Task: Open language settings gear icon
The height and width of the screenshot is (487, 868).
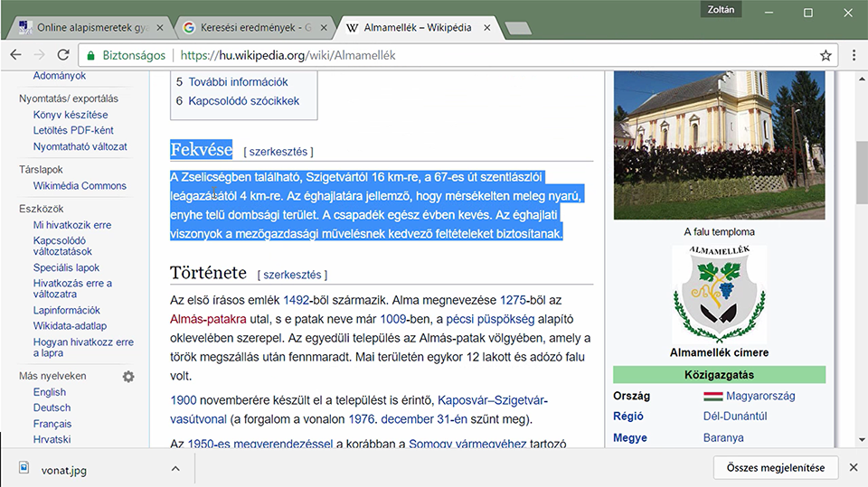Action: pyautogui.click(x=128, y=376)
